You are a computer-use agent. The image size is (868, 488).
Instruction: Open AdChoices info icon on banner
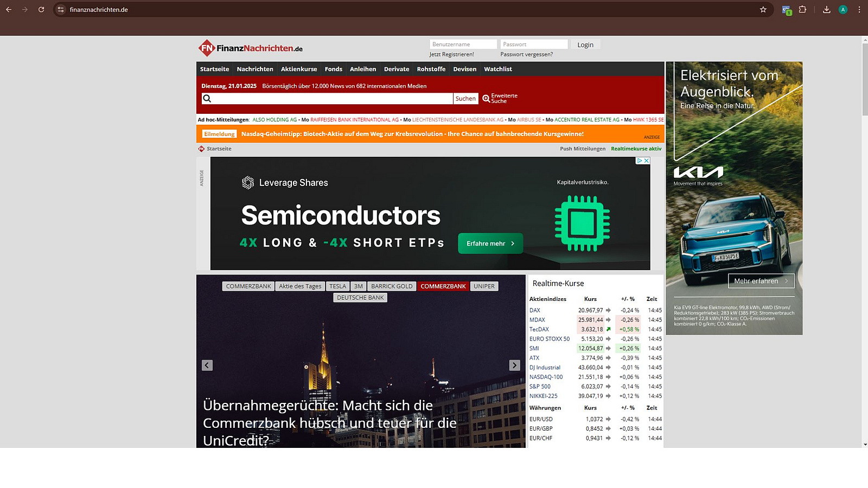(640, 160)
